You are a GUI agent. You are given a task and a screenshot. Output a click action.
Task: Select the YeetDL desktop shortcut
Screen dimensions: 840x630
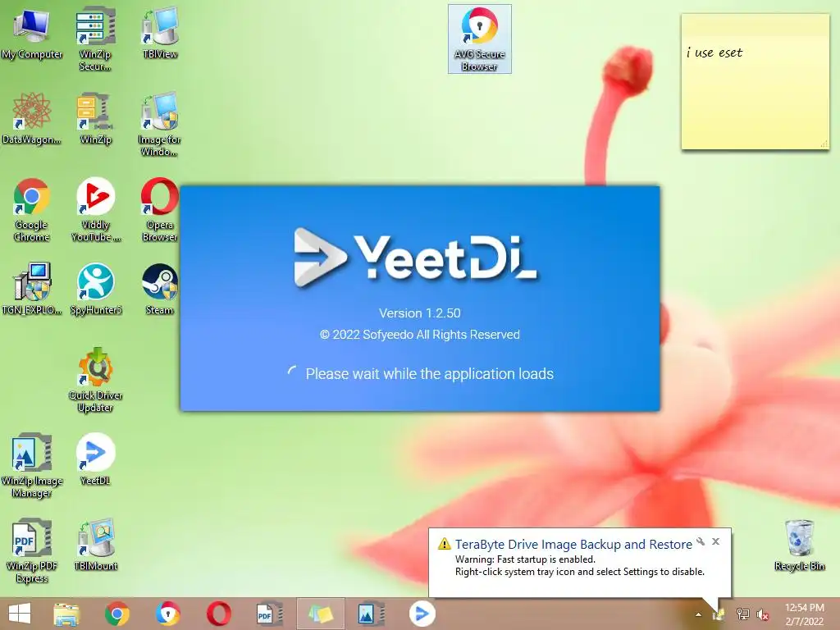click(x=95, y=459)
